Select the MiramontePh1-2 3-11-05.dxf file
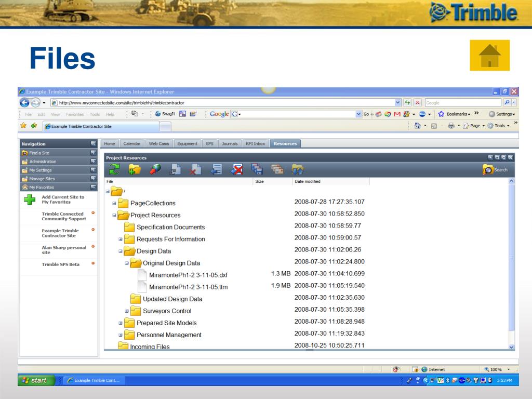Screen dimensions: 532x399 (188, 275)
